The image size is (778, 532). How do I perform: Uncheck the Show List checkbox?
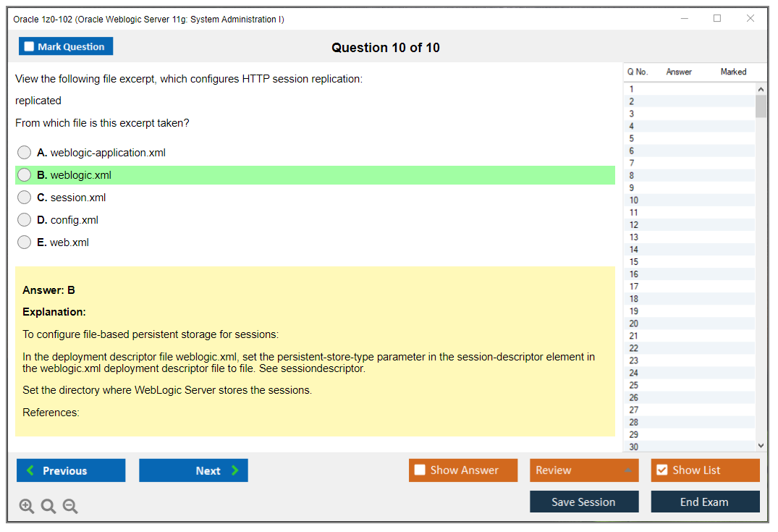(x=661, y=470)
